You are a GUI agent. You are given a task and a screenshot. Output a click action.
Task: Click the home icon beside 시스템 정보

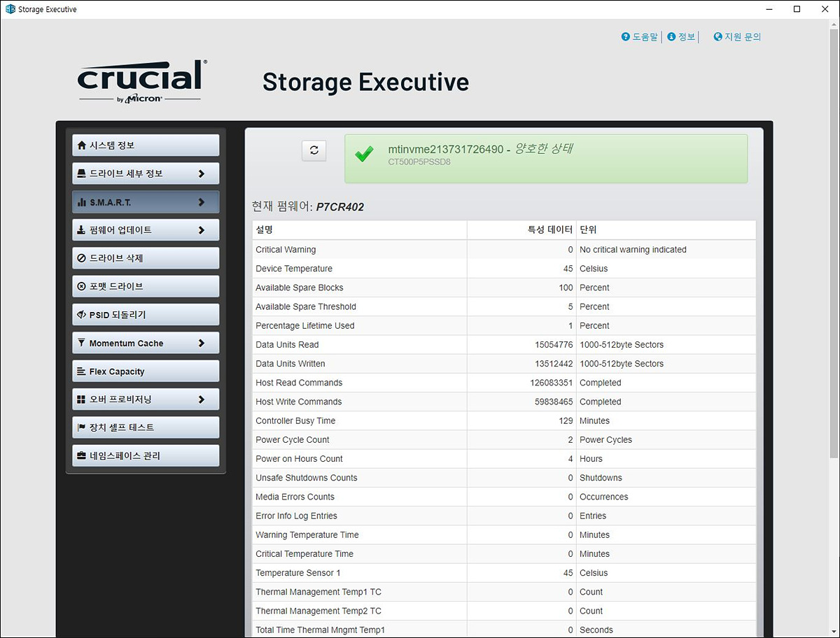pos(82,146)
